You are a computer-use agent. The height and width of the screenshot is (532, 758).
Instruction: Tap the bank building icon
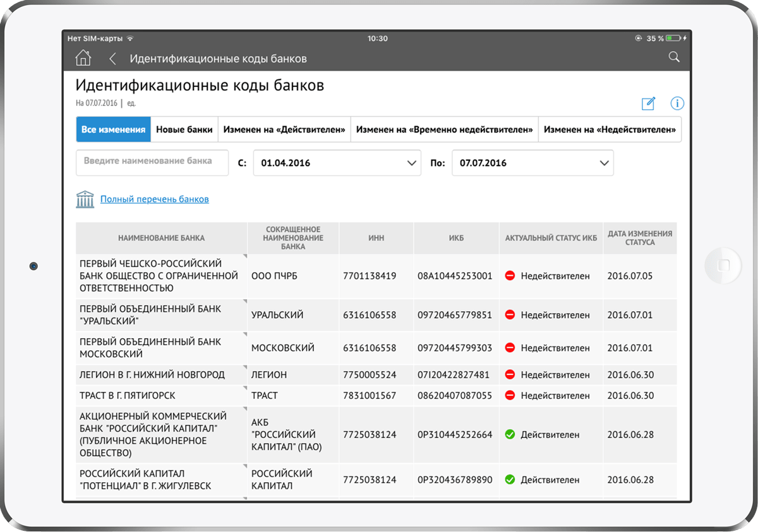(85, 199)
